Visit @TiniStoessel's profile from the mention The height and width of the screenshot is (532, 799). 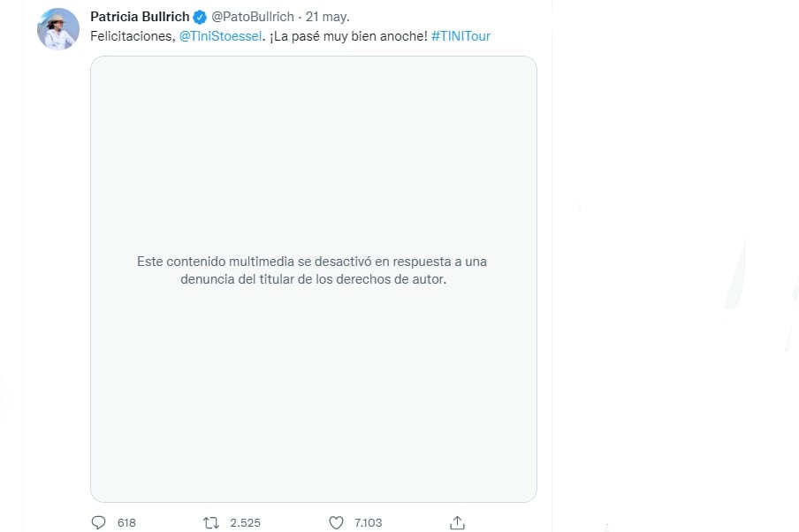coord(220,37)
